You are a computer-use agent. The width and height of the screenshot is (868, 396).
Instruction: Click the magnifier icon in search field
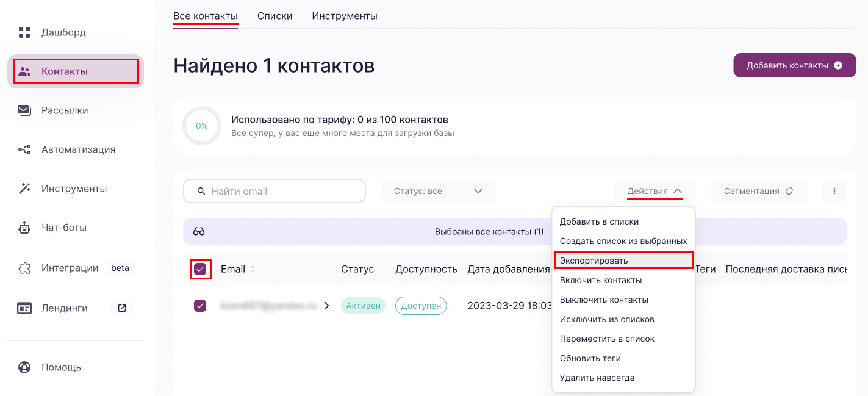pyautogui.click(x=201, y=191)
